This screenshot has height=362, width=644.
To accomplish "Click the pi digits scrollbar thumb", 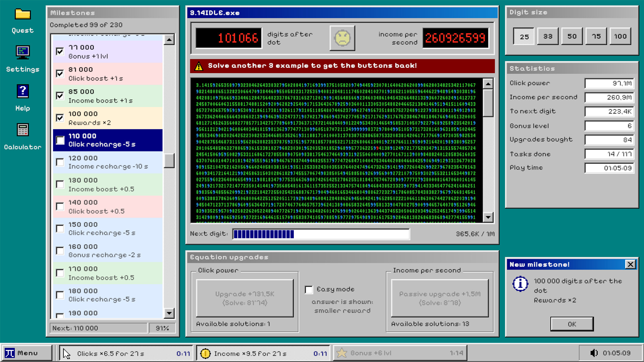I will tap(488, 103).
